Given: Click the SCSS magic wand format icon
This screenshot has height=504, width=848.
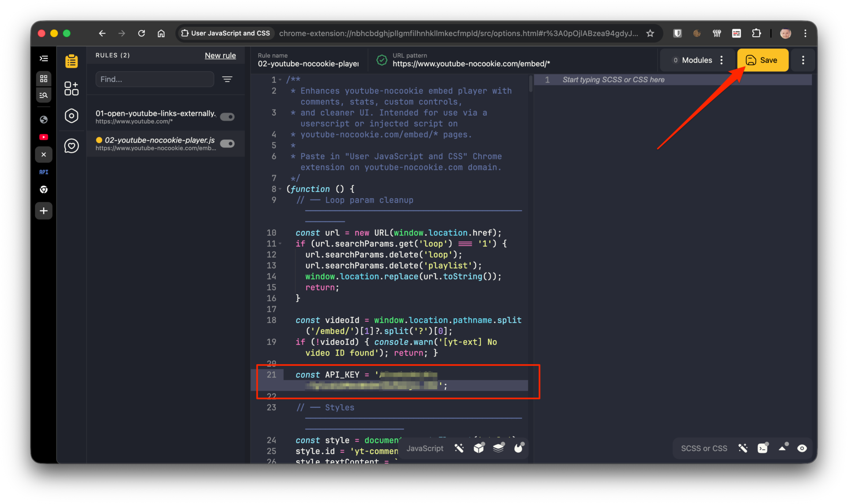Looking at the screenshot, I should click(x=743, y=448).
